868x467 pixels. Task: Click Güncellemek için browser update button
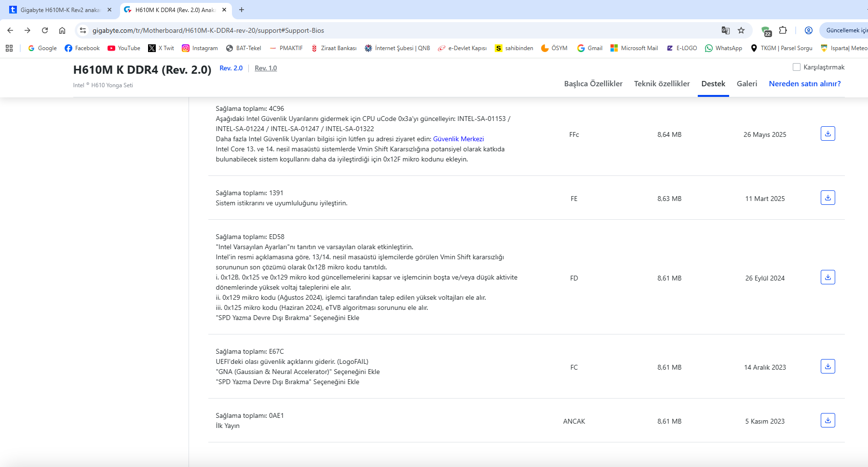click(x=845, y=30)
